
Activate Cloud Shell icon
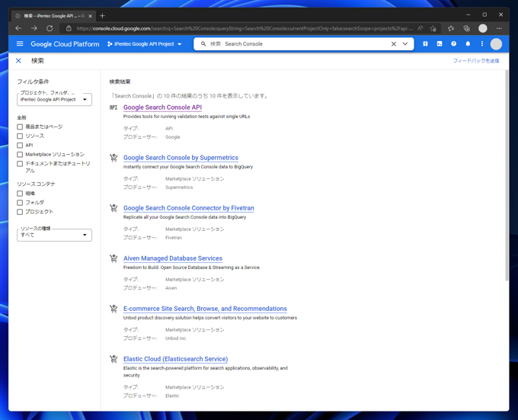[440, 43]
